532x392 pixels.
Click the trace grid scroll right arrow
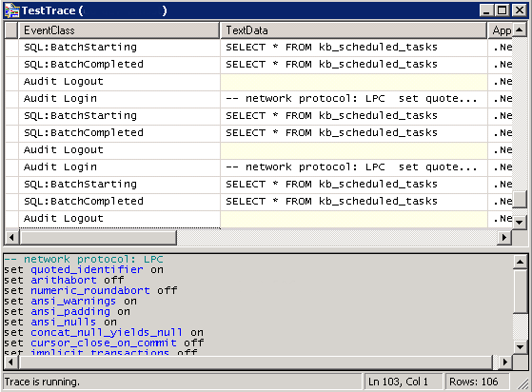tap(504, 237)
